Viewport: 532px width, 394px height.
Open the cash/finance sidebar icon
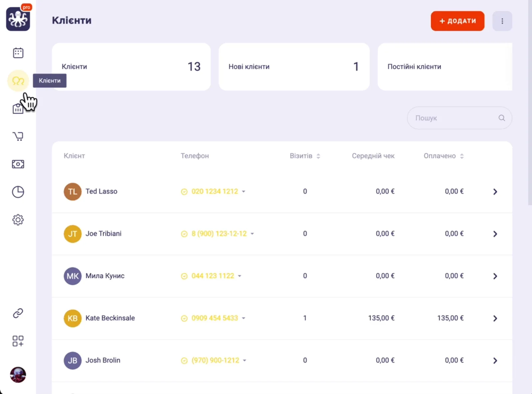(18, 164)
